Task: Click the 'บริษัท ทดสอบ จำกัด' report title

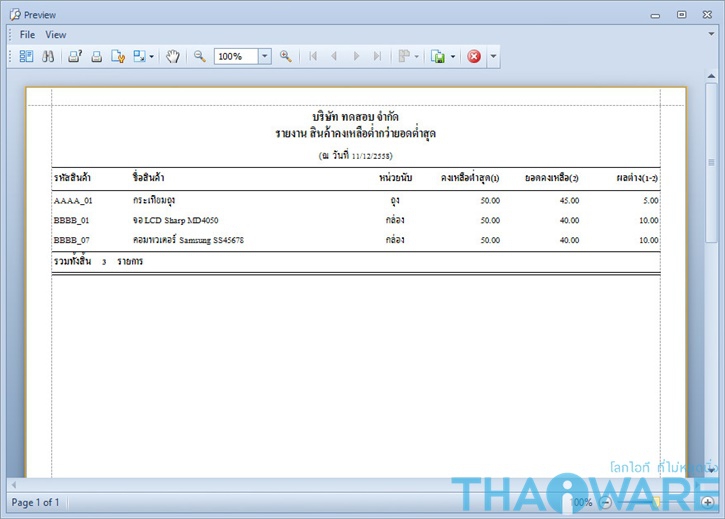Action: 355,117
